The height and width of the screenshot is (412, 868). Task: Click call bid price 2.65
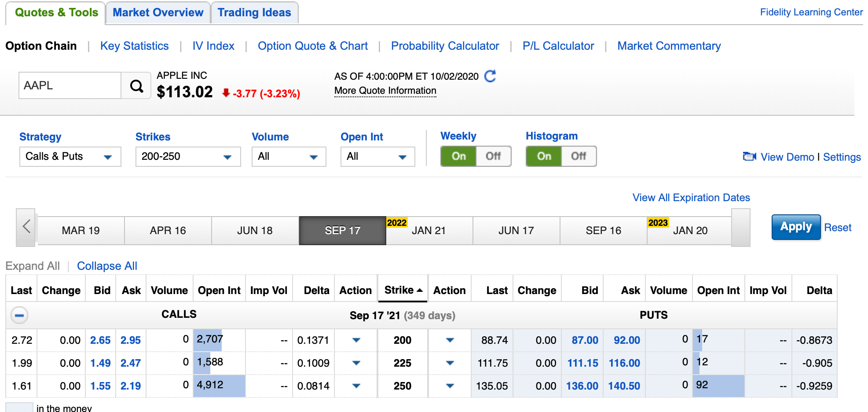click(x=100, y=340)
